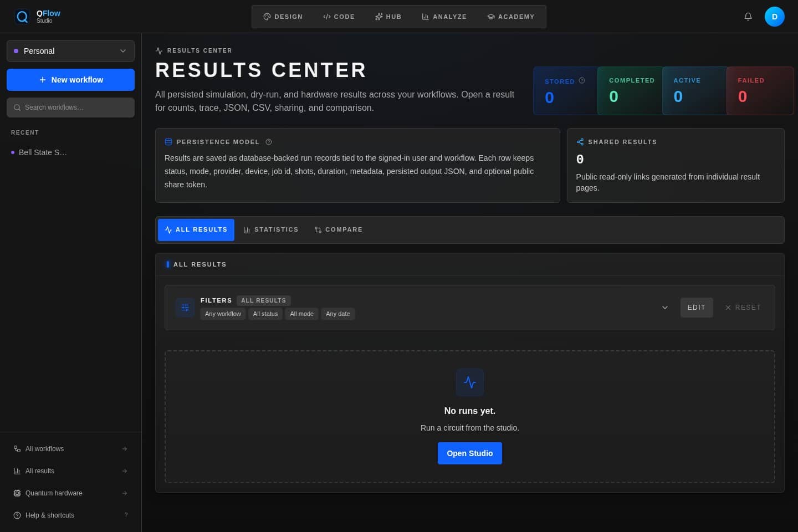The height and width of the screenshot is (532, 798).
Task: Click the help icon beside PERSISTENCE MODEL
Action: coord(269,142)
